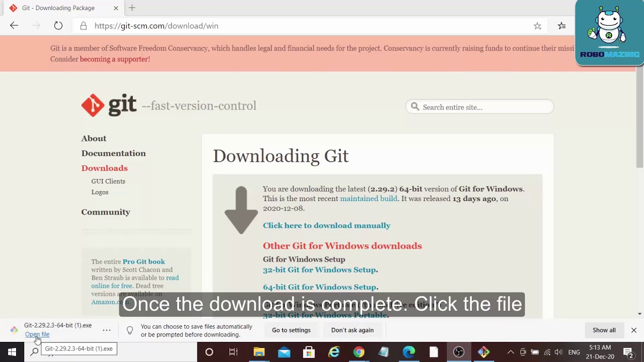This screenshot has height=362, width=644.
Task: Download 32-bit Git for Windows Setup
Action: point(319,270)
